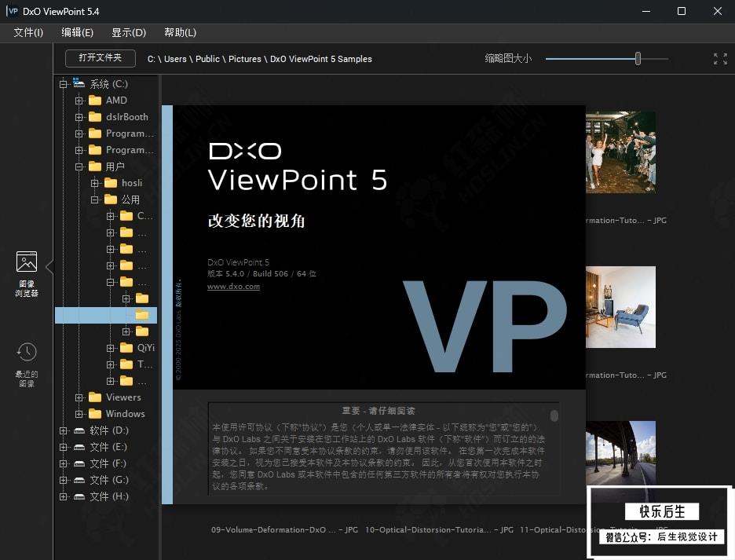This screenshot has width=735, height=560.
Task: Click "Public" in the path bar
Action: pyautogui.click(x=207, y=59)
